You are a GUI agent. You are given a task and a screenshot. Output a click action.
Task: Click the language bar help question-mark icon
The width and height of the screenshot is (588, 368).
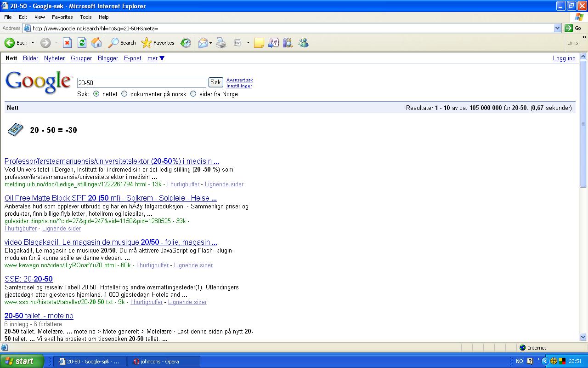530,362
